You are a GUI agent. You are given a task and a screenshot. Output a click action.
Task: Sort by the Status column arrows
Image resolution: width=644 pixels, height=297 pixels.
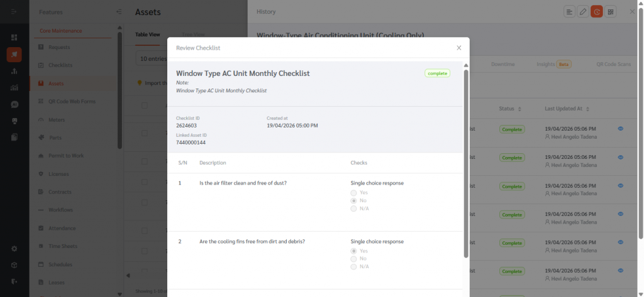coord(519,109)
